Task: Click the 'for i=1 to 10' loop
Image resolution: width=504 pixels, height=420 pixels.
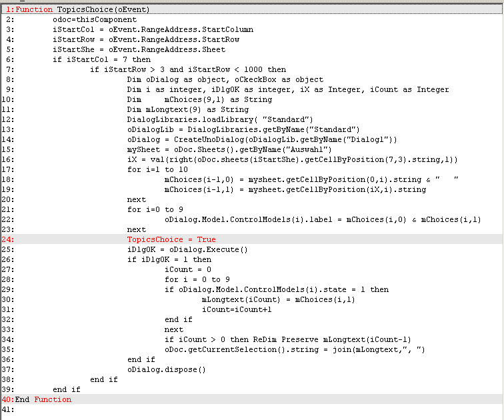Action: coord(157,169)
